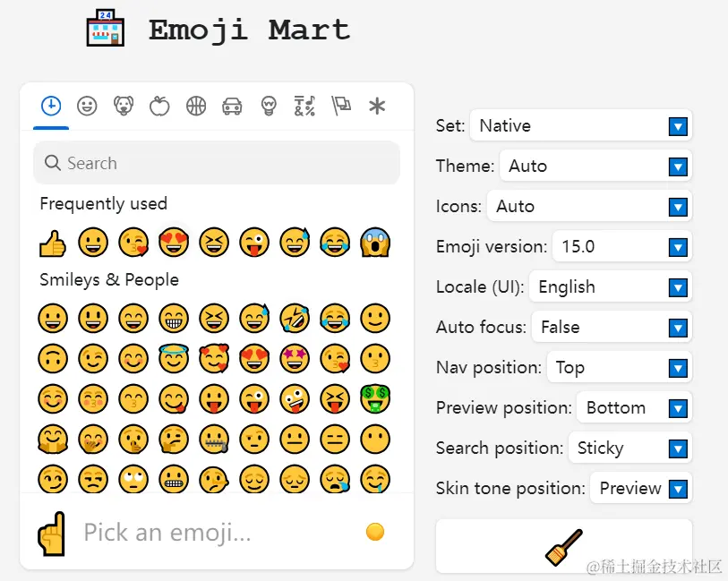This screenshot has width=728, height=581.
Task: Open the Set dropdown showing Native
Action: pyautogui.click(x=581, y=125)
